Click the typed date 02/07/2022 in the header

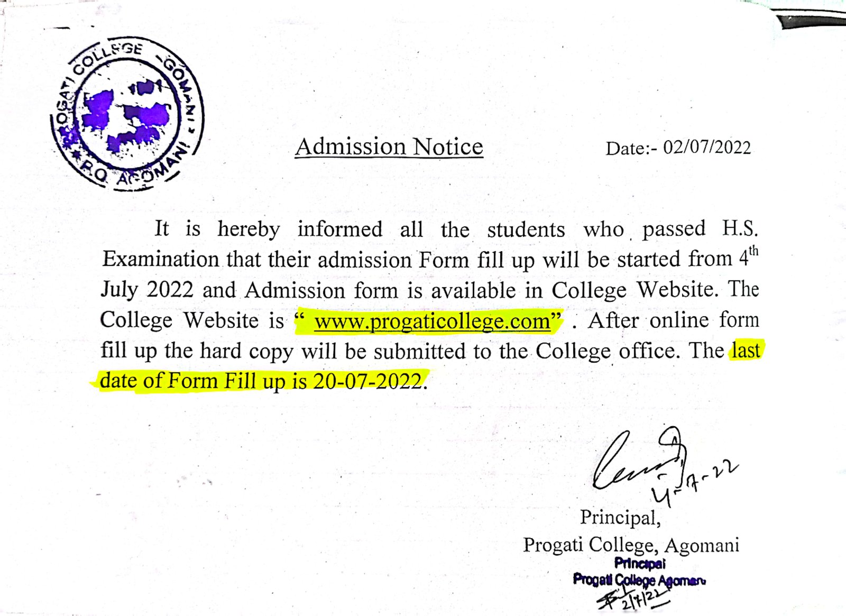(706, 148)
